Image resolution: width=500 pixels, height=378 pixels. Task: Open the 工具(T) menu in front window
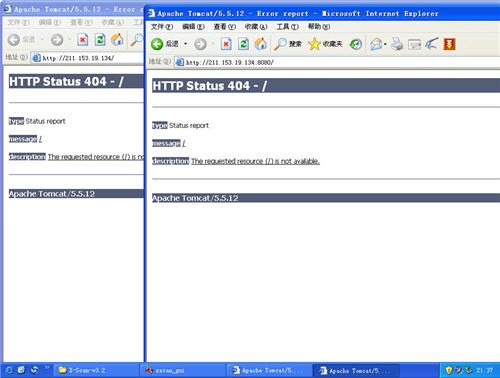click(x=287, y=27)
